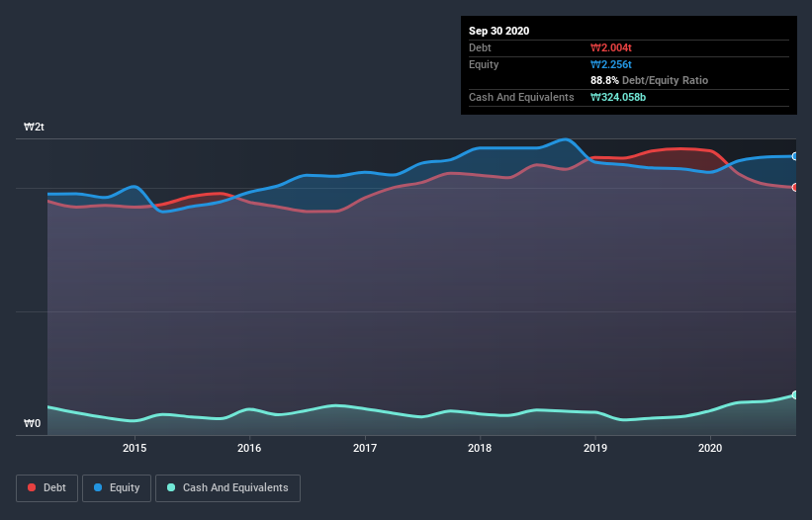The height and width of the screenshot is (520, 812).
Task: Click the tooltip Debt label
Action: tap(480, 47)
